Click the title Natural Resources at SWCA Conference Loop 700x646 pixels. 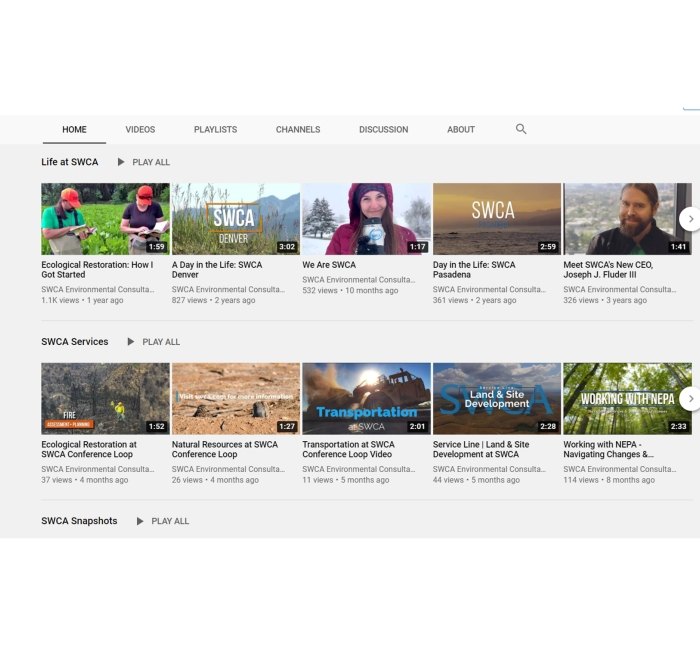point(225,449)
